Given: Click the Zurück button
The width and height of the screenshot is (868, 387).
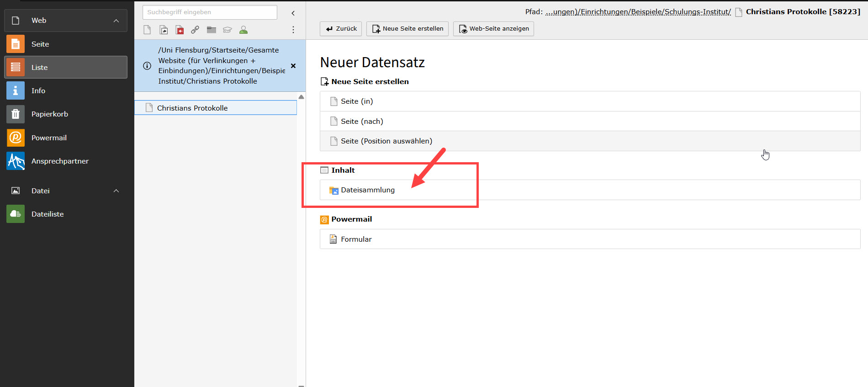Looking at the screenshot, I should [x=341, y=29].
